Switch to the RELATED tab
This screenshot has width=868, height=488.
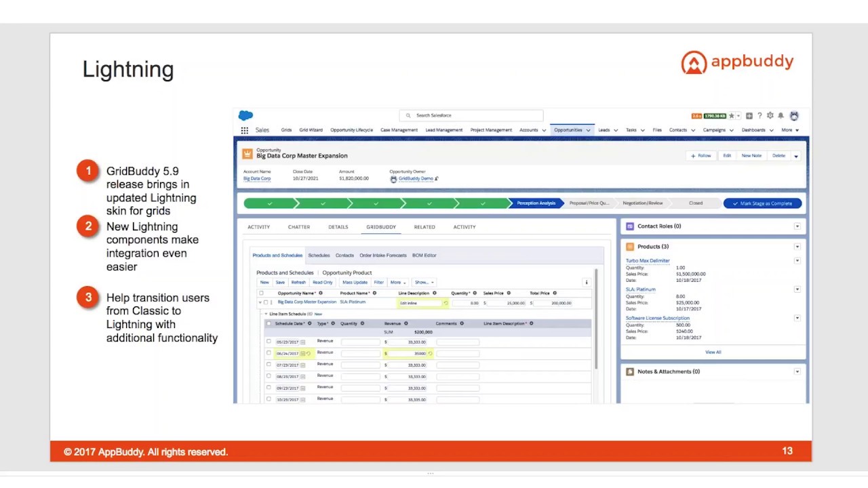click(x=425, y=227)
